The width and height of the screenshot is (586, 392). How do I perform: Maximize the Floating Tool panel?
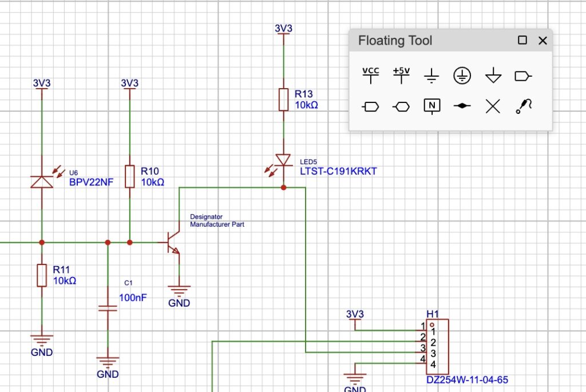pos(522,41)
